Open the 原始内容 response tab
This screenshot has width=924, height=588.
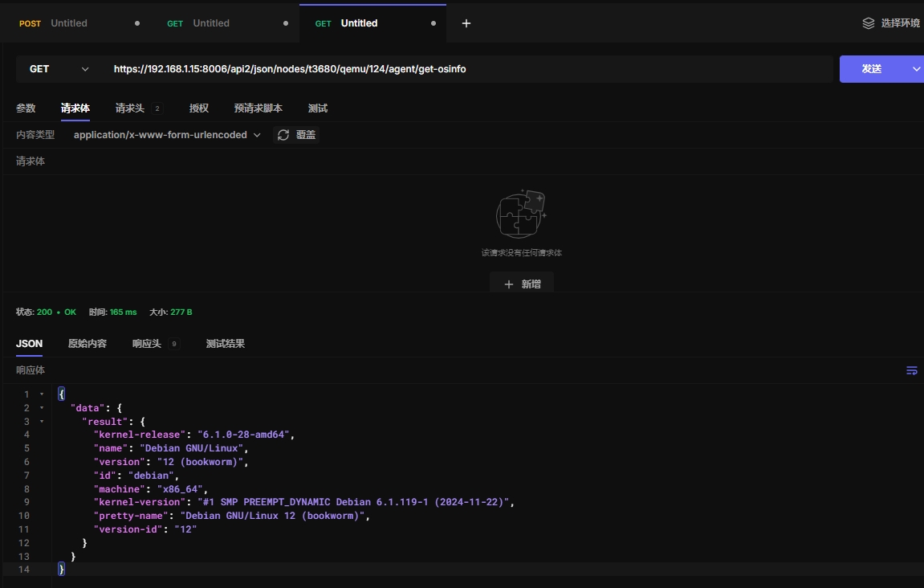point(88,344)
